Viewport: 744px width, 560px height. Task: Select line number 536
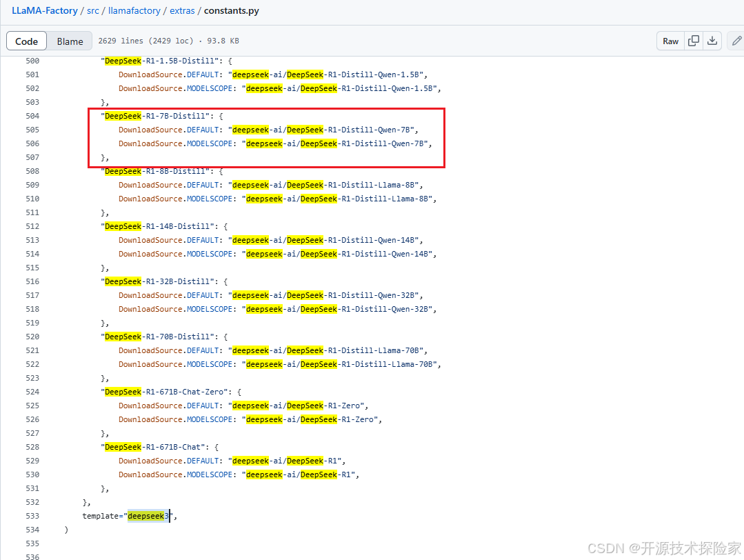coord(32,557)
